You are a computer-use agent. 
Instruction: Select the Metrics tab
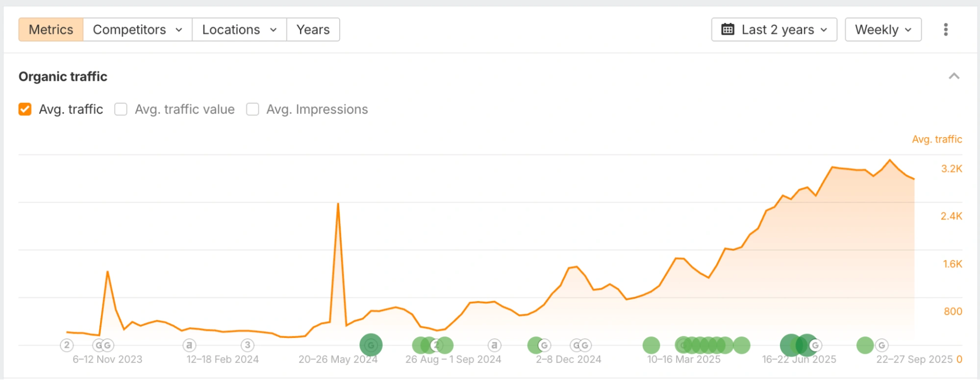pyautogui.click(x=51, y=29)
